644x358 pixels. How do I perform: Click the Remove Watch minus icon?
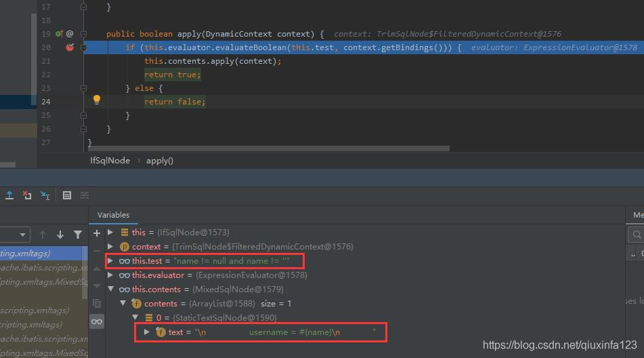point(97,250)
